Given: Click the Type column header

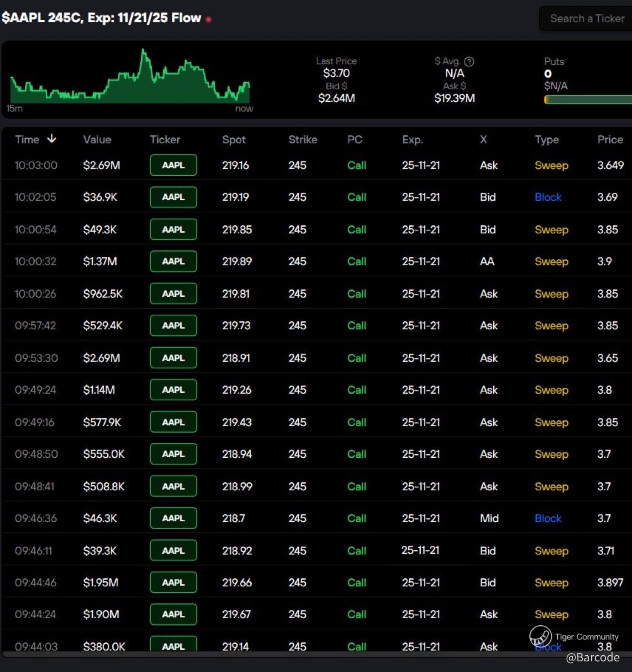Looking at the screenshot, I should [547, 140].
